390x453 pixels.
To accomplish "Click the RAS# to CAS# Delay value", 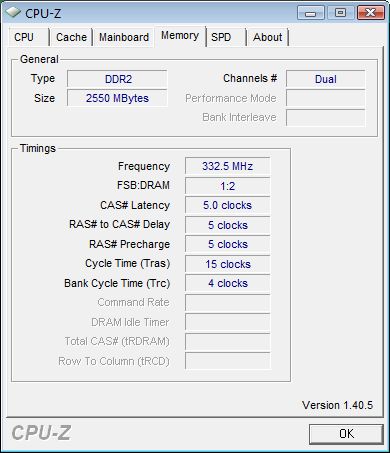I will click(x=227, y=225).
